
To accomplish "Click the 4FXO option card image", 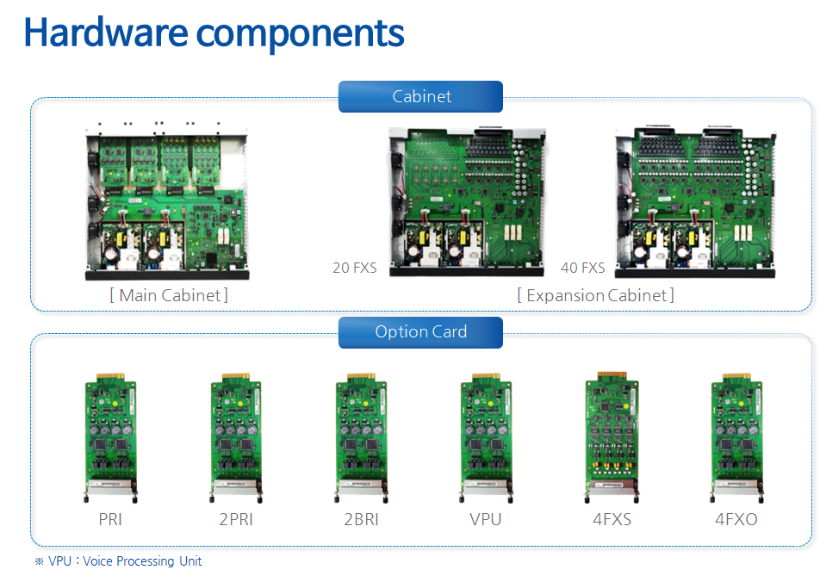I will coord(736,438).
